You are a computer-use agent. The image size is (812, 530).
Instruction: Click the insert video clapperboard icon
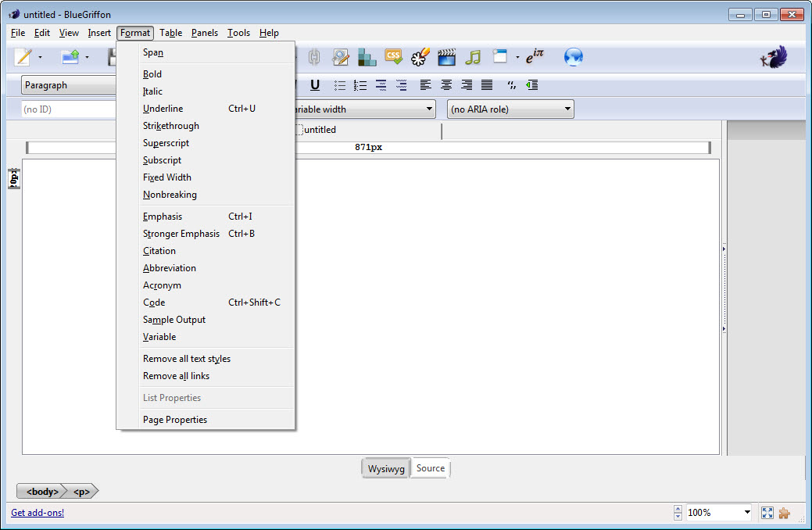point(446,57)
